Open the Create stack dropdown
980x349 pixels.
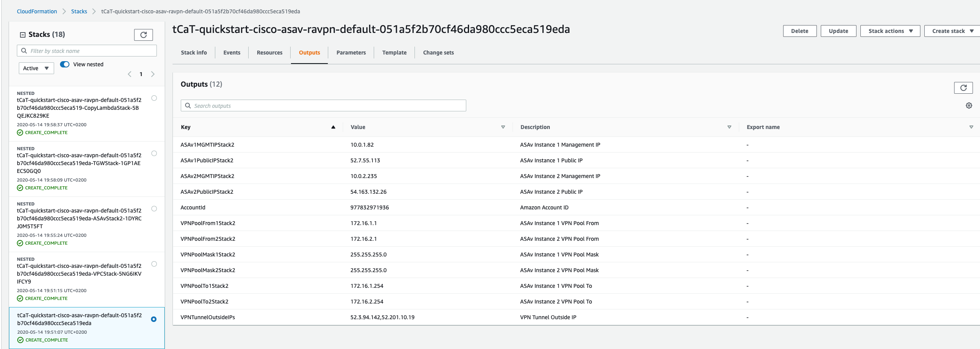pyautogui.click(x=953, y=31)
